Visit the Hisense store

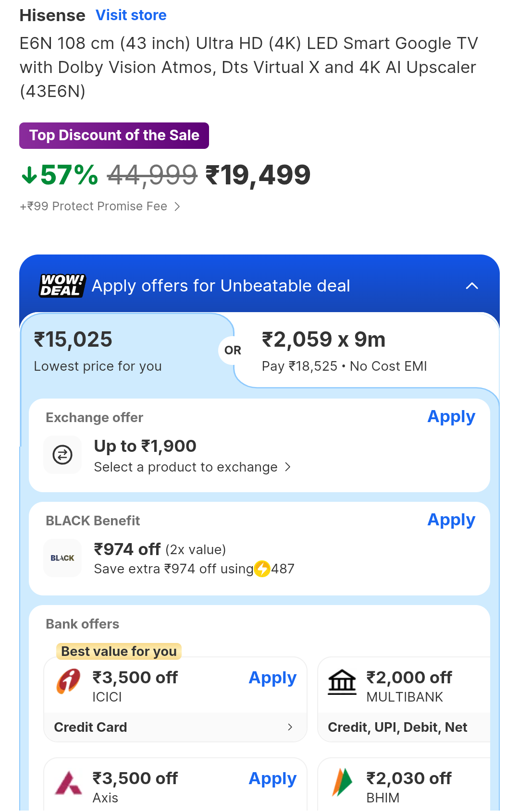coord(131,15)
